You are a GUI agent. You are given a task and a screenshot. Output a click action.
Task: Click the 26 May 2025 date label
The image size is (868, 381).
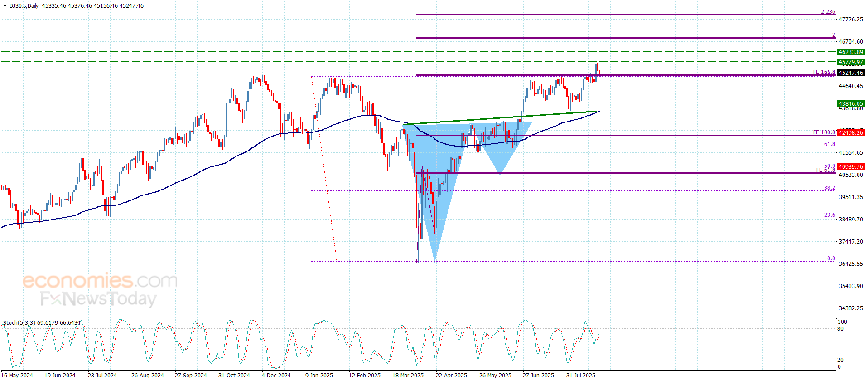[495, 376]
